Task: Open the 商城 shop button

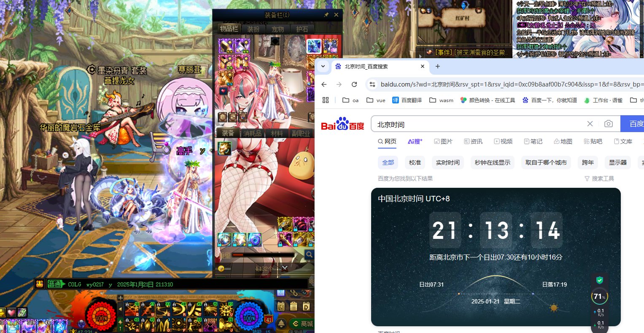Action: (303, 324)
